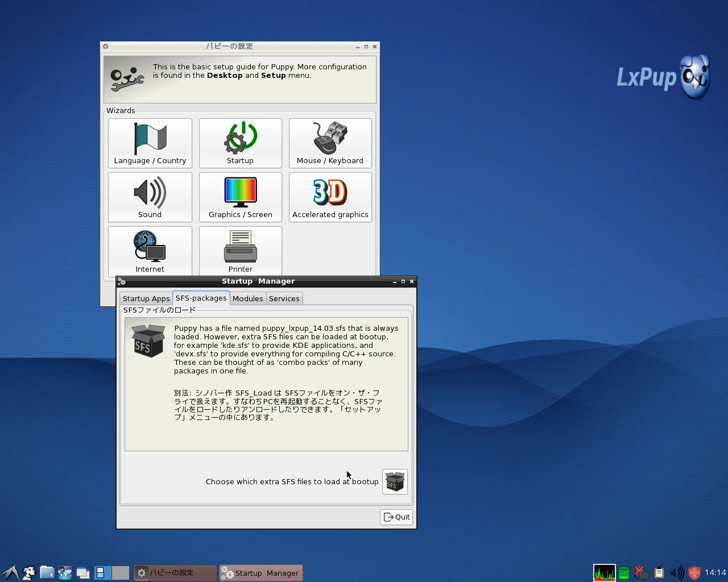
Task: Open the Startup wizard
Action: tap(241, 143)
